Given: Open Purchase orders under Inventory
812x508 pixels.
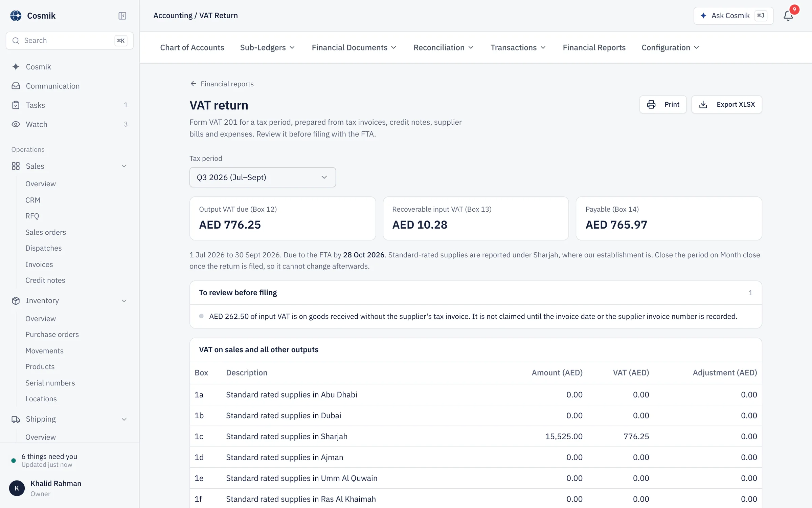Looking at the screenshot, I should tap(52, 334).
